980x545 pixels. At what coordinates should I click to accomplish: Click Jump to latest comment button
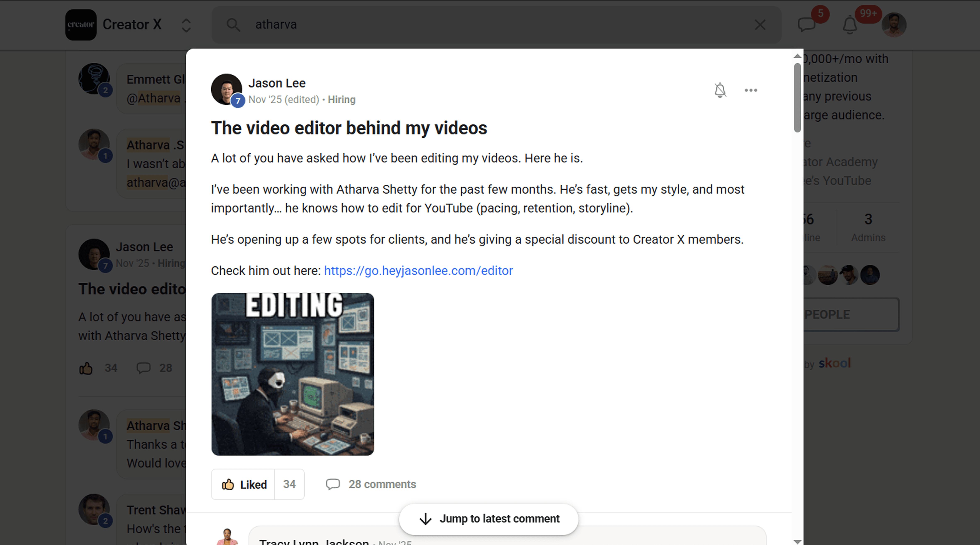(489, 519)
